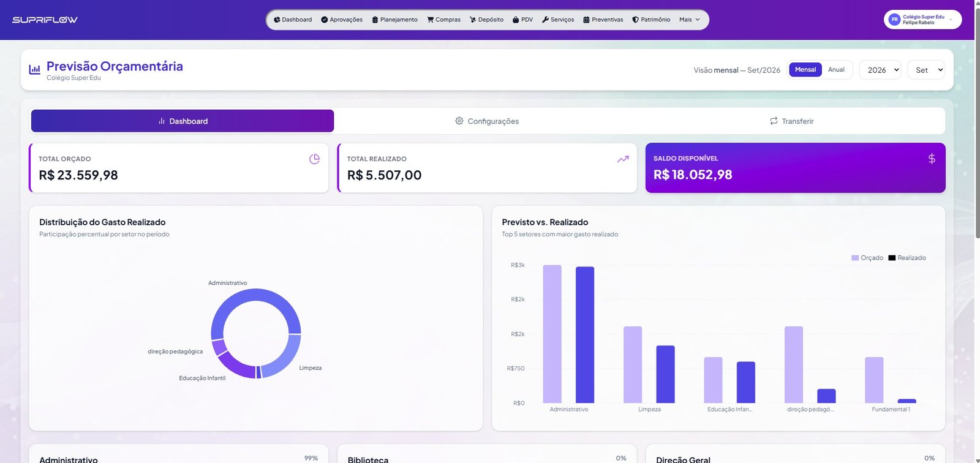The height and width of the screenshot is (463, 980).
Task: Switch to Anual view
Action: [836, 70]
